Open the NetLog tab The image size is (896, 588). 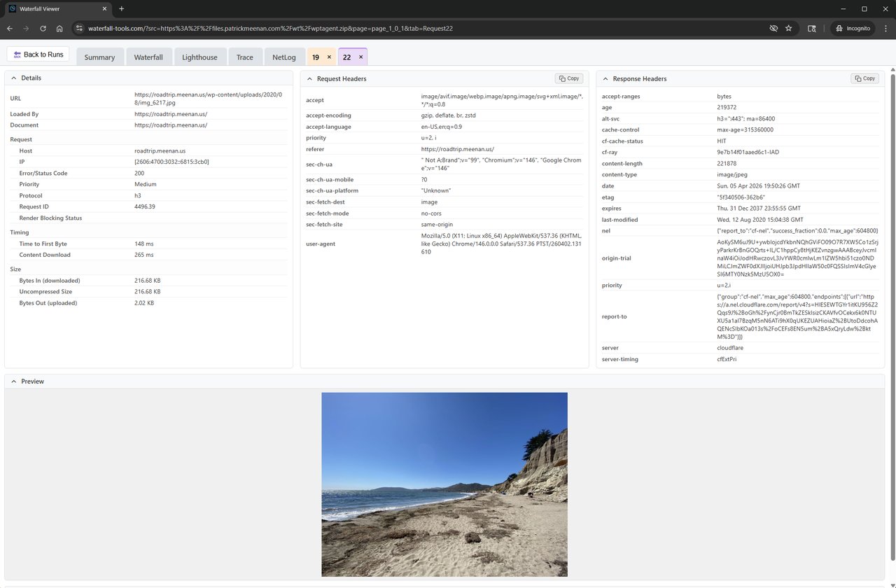pos(284,57)
